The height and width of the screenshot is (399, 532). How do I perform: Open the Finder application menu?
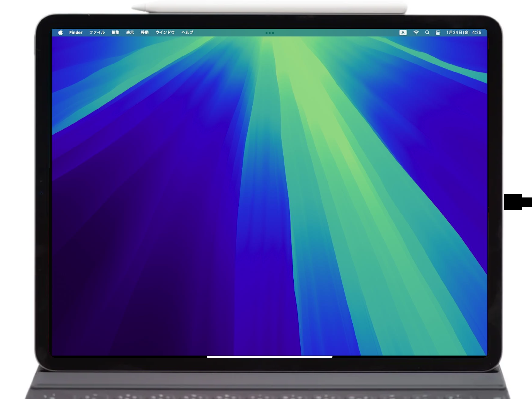(76, 33)
